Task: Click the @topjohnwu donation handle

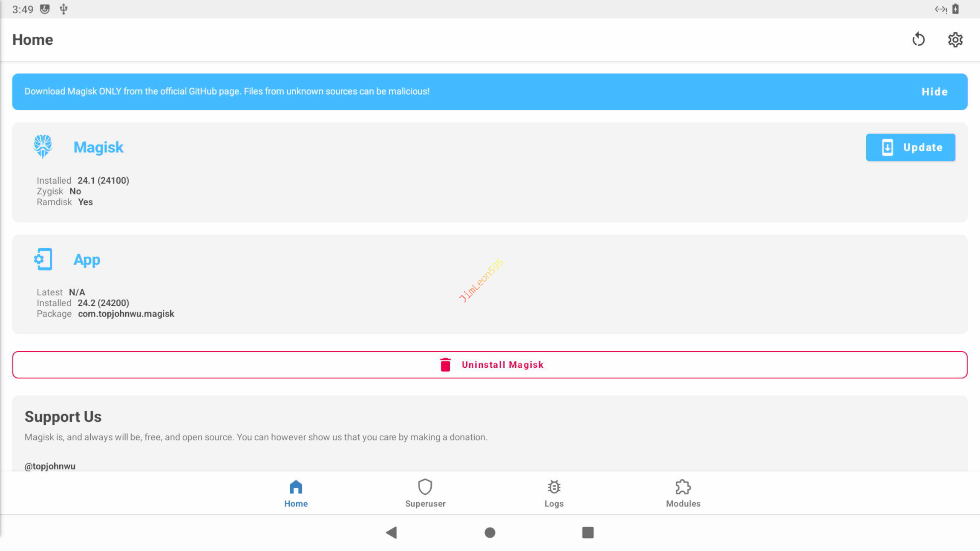Action: click(50, 466)
